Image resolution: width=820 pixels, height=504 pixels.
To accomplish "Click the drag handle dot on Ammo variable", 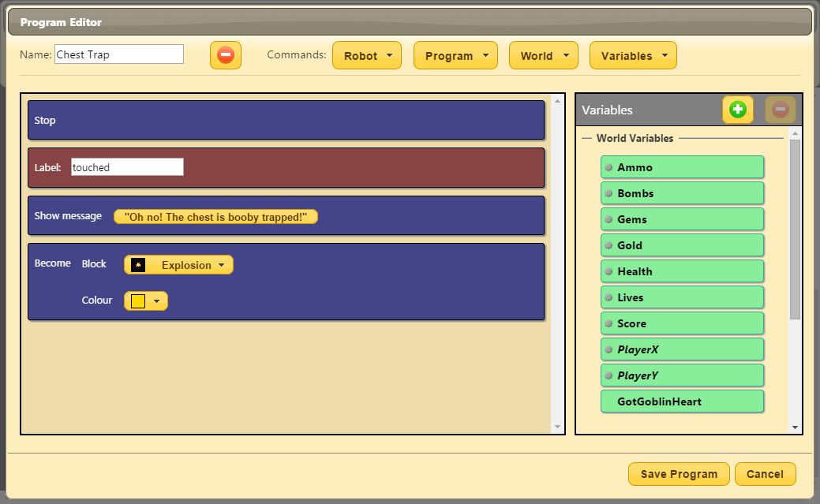I will coord(608,167).
